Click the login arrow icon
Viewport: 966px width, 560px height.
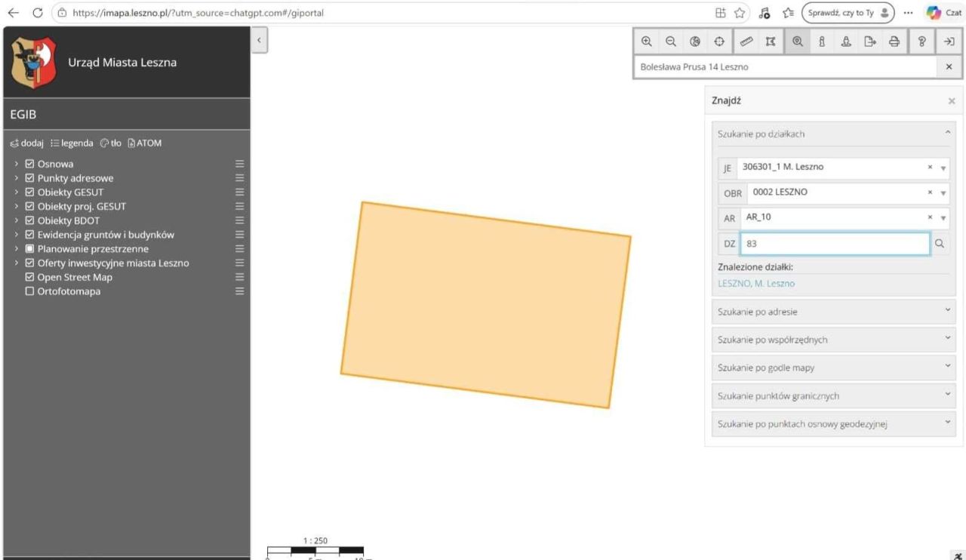949,42
